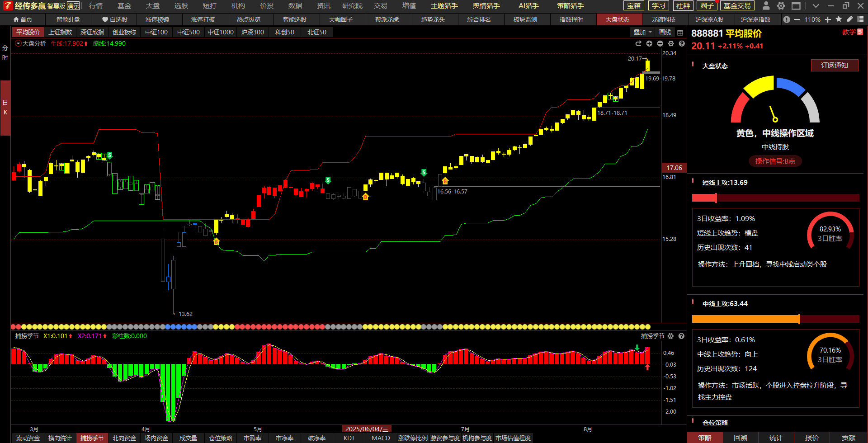Select the 北向资金 indicator tab
Screen dimensions: 868x443
[x=124, y=438]
